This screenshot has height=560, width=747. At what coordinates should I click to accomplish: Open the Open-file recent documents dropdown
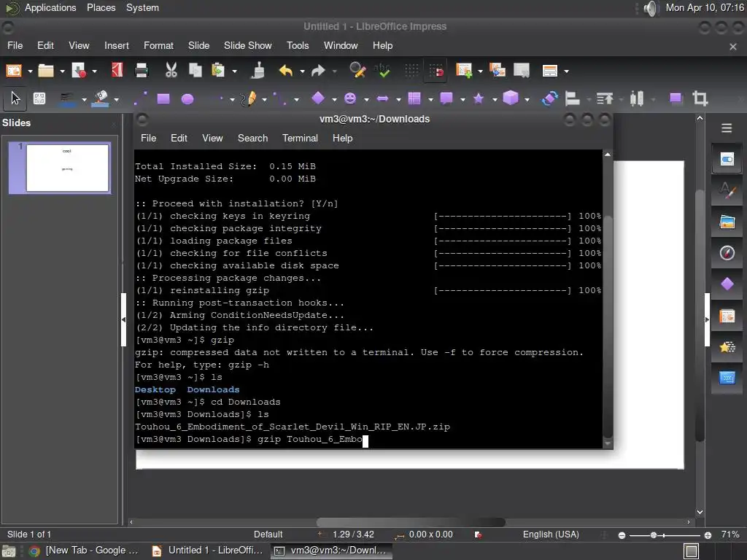click(62, 71)
